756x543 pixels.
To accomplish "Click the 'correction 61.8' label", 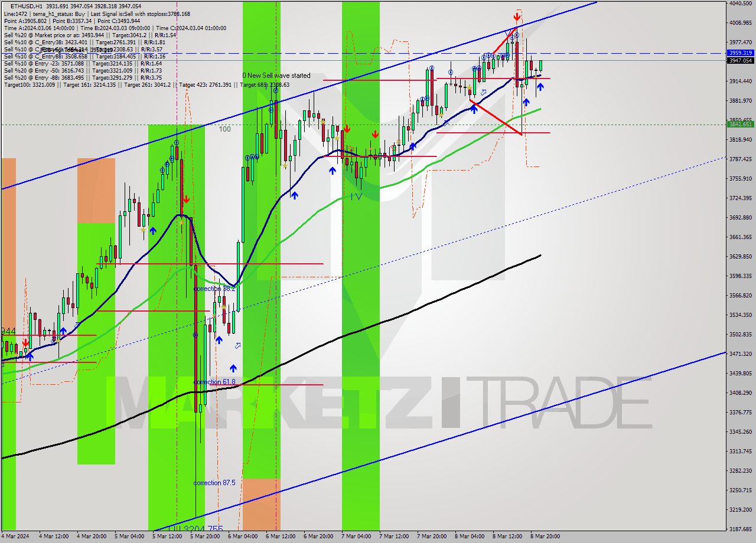I will (214, 382).
